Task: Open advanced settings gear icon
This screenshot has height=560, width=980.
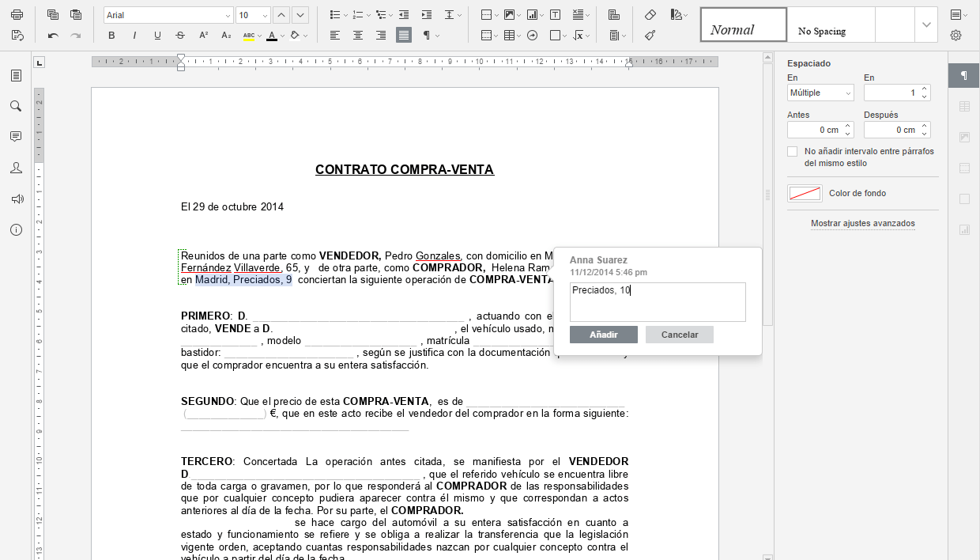Action: [x=956, y=35]
